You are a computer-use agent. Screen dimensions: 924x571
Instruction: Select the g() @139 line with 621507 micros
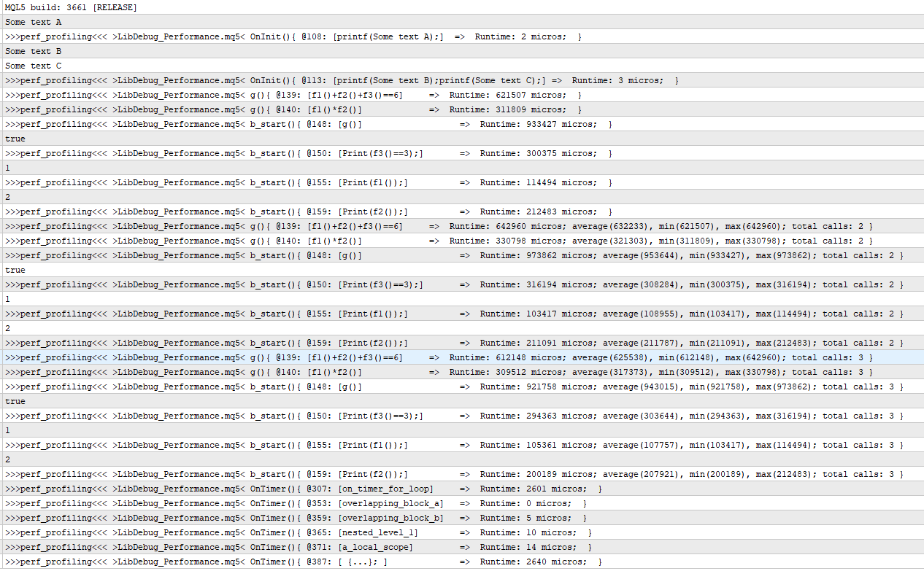tap(292, 95)
